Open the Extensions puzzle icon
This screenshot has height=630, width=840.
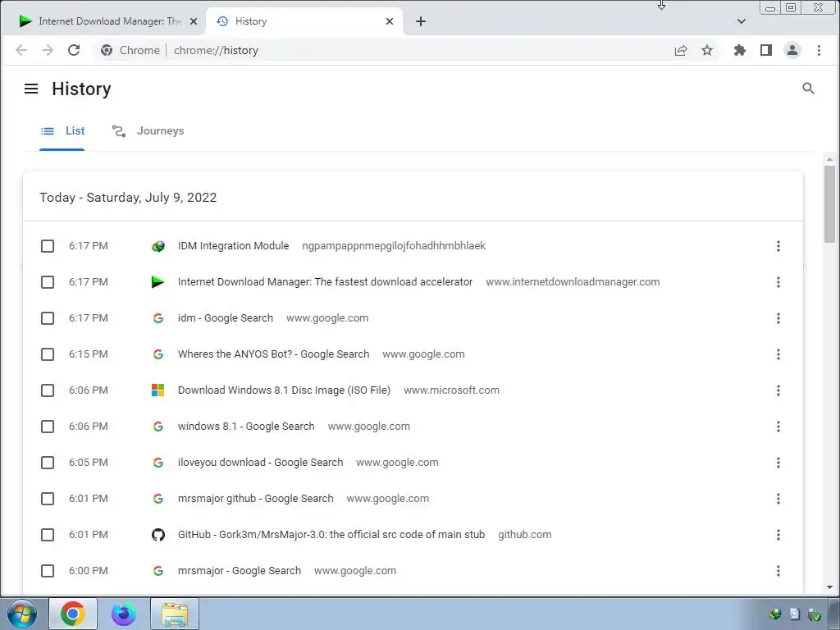pyautogui.click(x=740, y=50)
